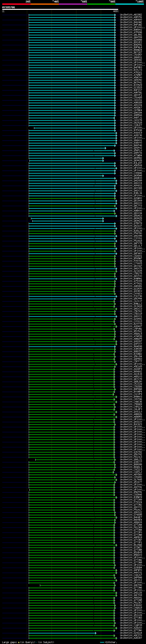Click the cyan ~100% identity color segment
146x644 pixels.
tap(130, 4)
